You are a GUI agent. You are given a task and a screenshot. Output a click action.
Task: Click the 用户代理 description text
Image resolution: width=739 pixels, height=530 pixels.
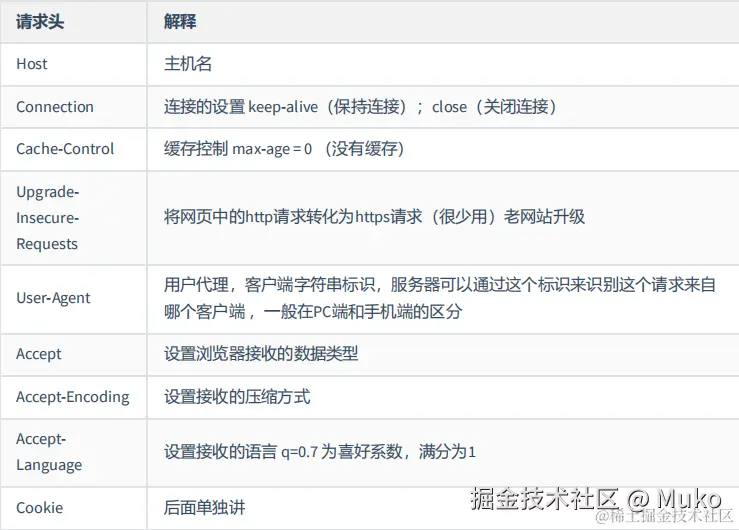[x=440, y=298]
